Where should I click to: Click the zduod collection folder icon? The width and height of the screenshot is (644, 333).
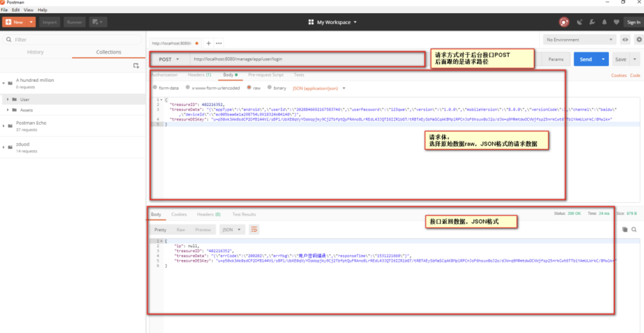point(10,147)
